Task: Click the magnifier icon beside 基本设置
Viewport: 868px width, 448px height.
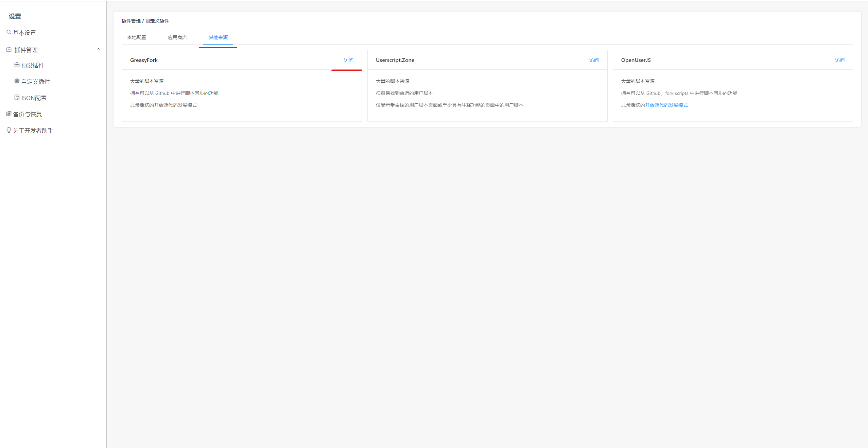Action: 9,32
